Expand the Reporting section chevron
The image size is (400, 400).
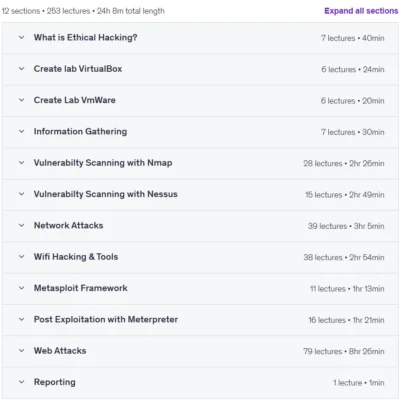(21, 382)
